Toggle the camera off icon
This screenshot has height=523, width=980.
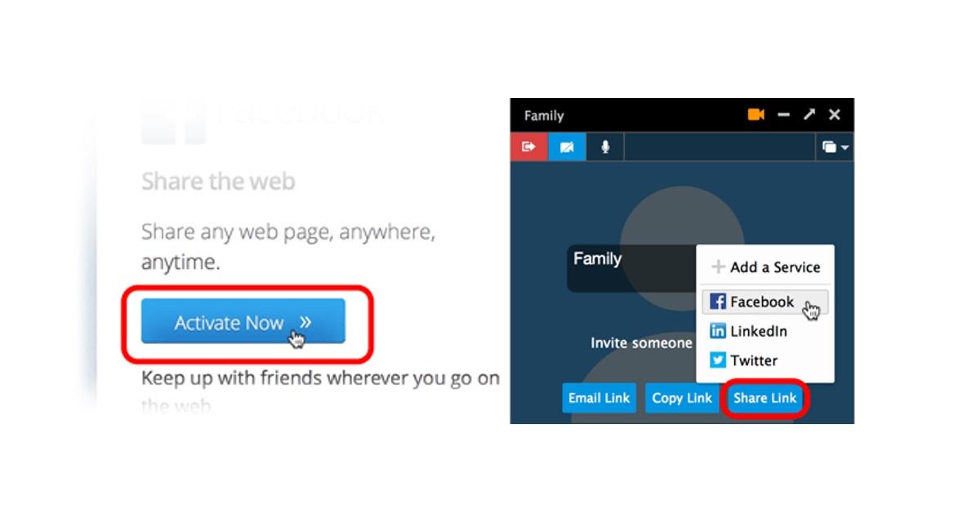coord(566,147)
